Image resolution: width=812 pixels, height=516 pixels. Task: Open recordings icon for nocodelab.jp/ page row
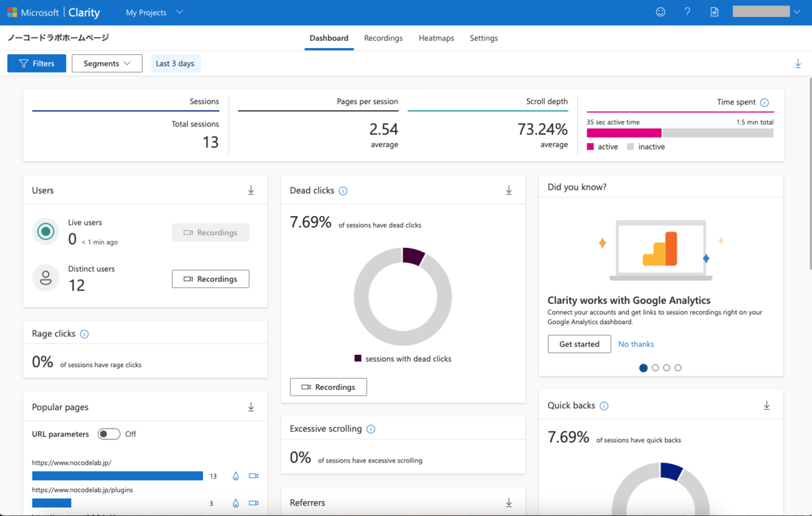tap(254, 476)
